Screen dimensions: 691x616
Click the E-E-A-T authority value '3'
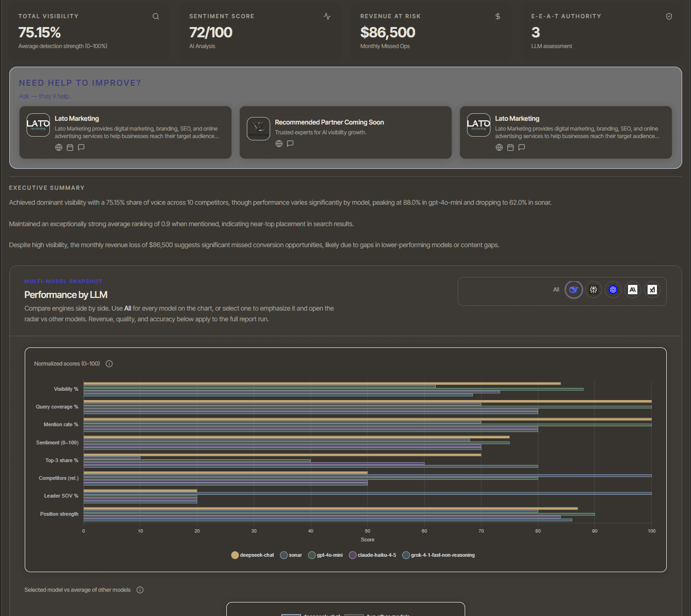tap(536, 33)
